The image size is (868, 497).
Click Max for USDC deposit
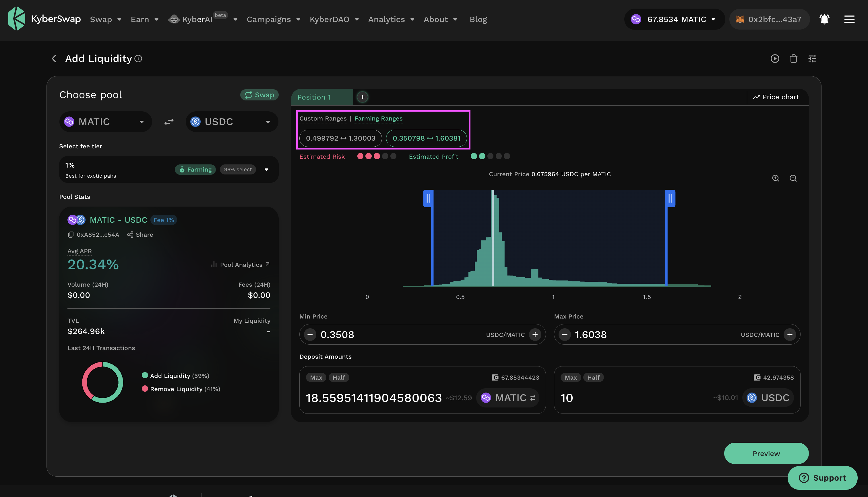click(571, 378)
